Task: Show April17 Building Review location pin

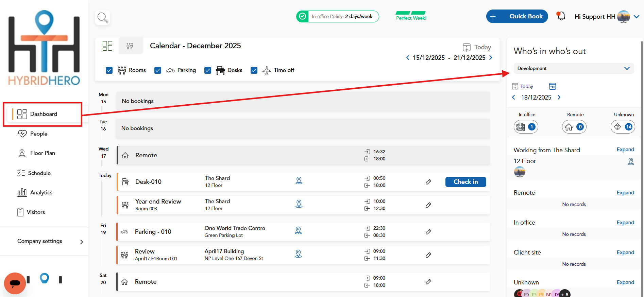Action: [298, 254]
